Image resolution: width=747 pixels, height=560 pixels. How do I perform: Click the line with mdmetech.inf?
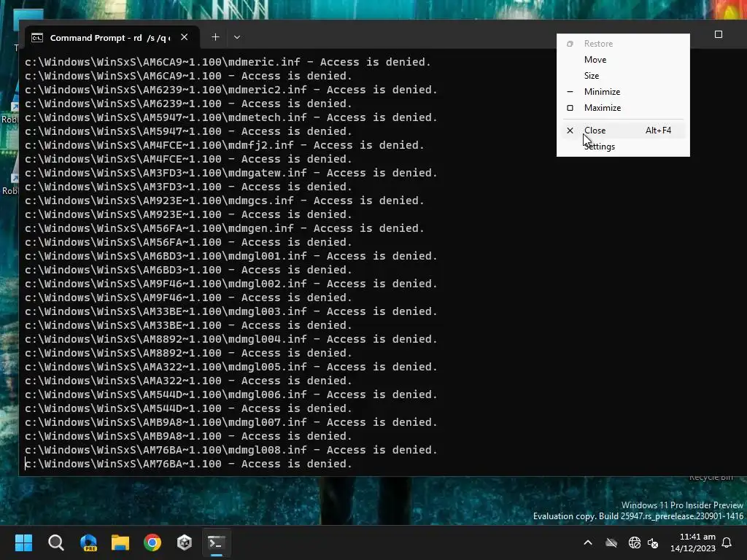231,117
